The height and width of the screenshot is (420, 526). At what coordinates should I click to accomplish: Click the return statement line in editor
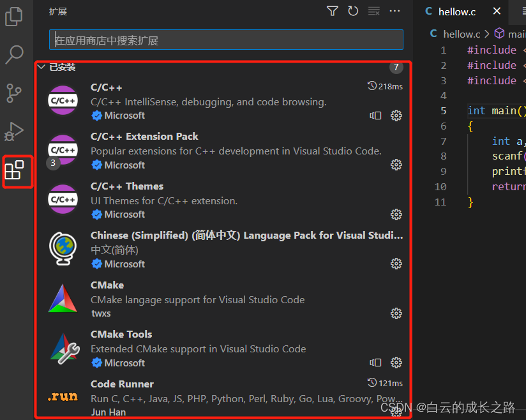pyautogui.click(x=509, y=186)
